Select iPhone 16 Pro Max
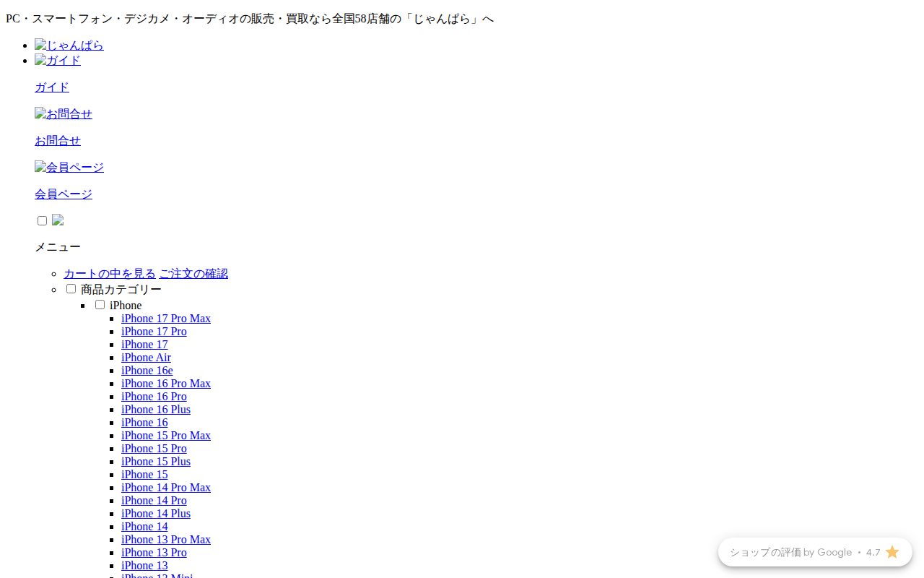This screenshot has height=578, width=924. [166, 384]
